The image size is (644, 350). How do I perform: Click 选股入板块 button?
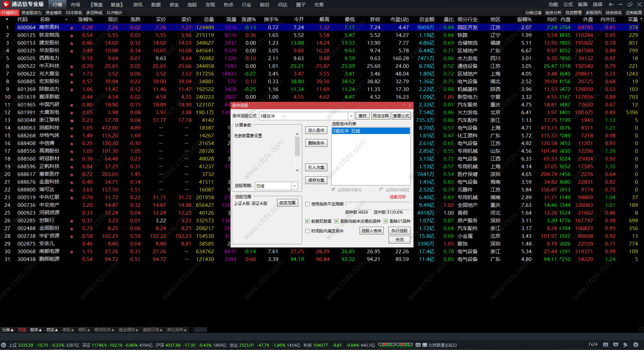coord(372,231)
